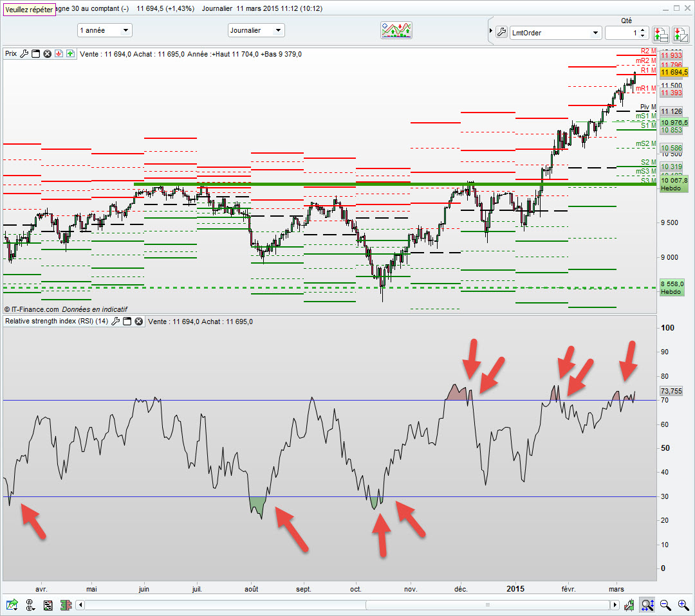The height and width of the screenshot is (616, 695).
Task: Open the Journalier timeframe dropdown
Action: (x=255, y=30)
